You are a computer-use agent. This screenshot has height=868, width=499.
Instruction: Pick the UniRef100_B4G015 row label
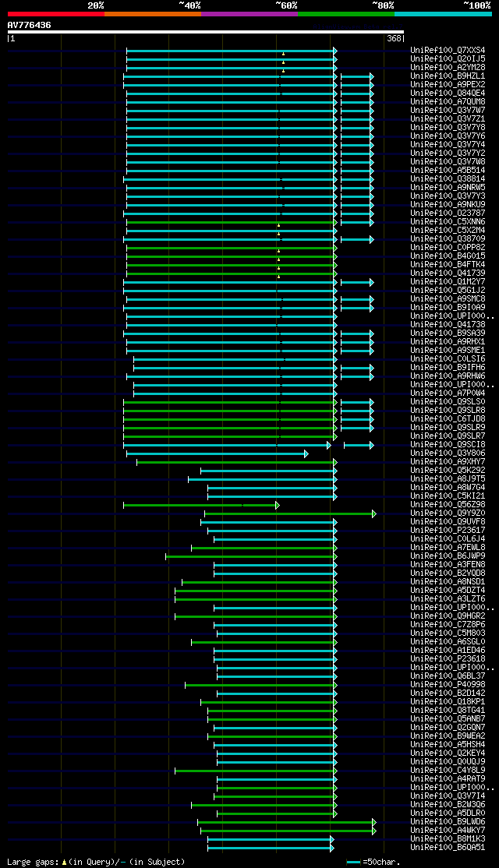pos(448,256)
